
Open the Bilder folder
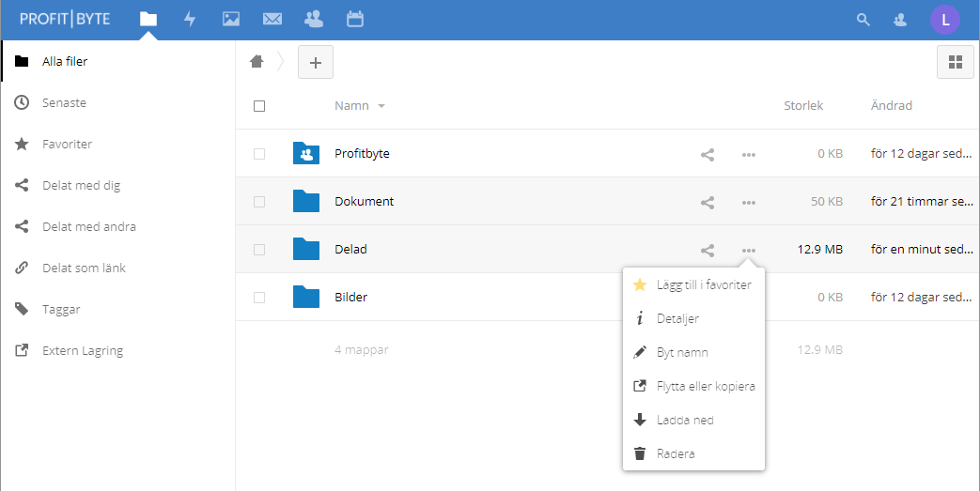350,298
